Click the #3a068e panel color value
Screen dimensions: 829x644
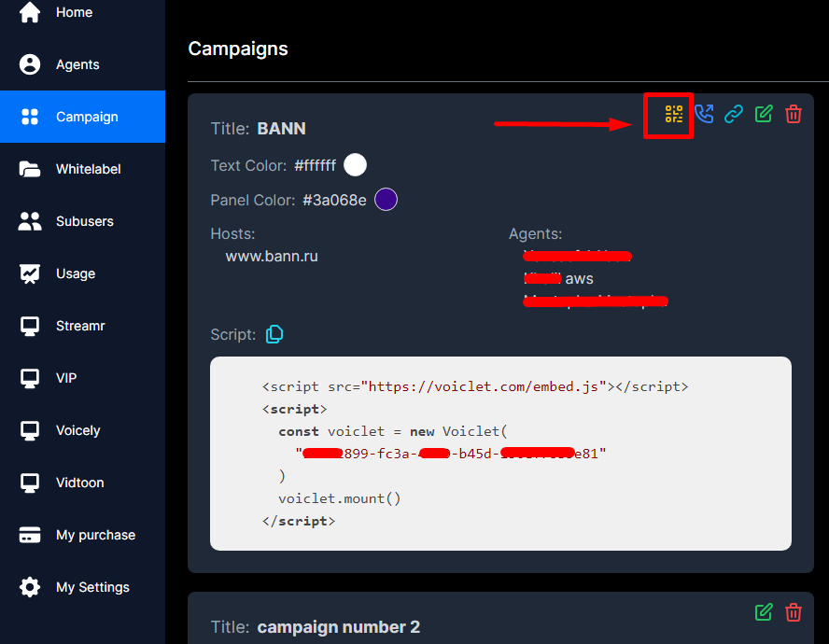pyautogui.click(x=334, y=201)
